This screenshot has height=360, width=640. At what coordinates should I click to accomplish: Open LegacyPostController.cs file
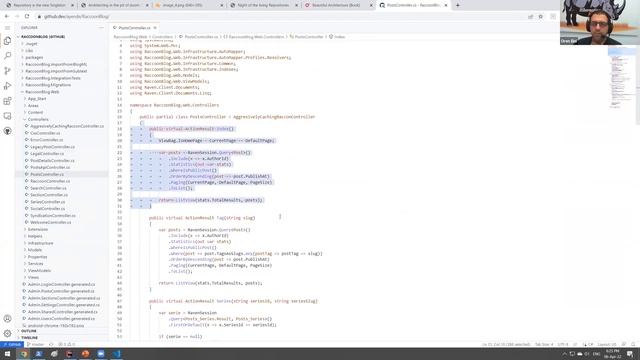pyautogui.click(x=52, y=147)
